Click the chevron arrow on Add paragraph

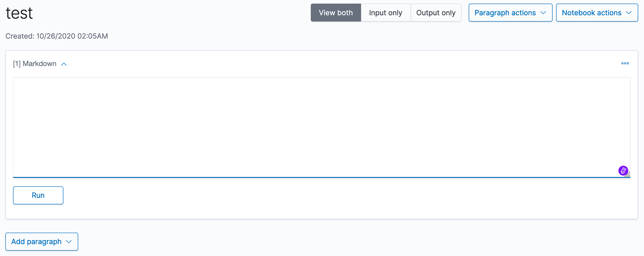click(69, 241)
